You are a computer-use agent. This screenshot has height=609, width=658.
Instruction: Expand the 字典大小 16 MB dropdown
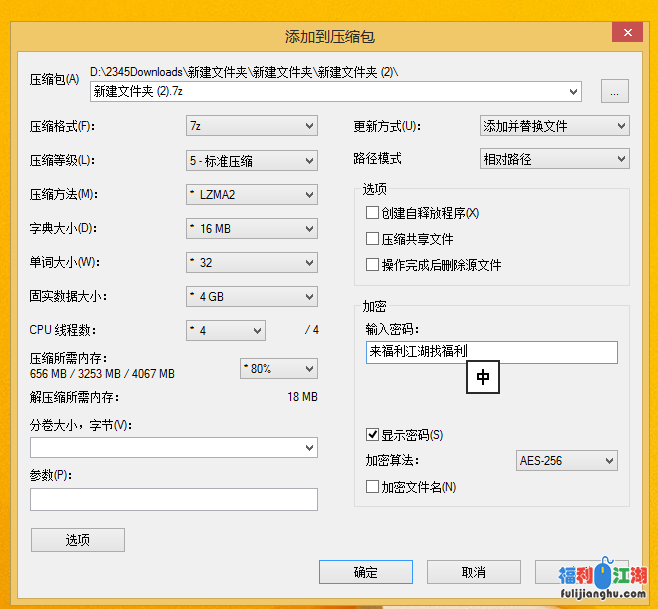252,229
